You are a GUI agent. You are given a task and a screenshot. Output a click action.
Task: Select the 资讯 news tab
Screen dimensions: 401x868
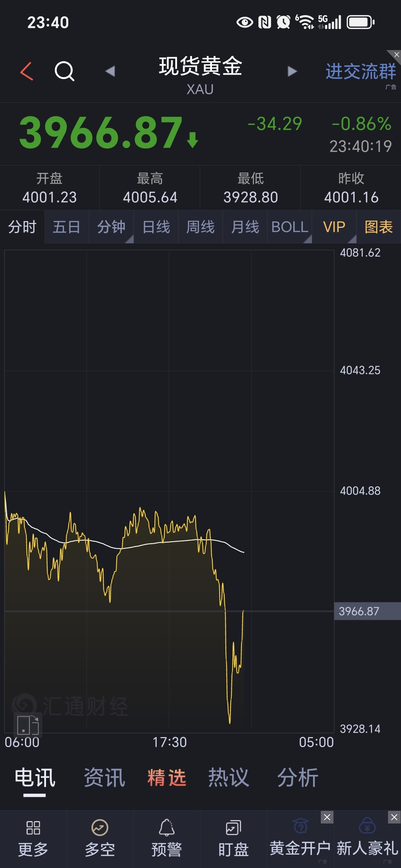[104, 777]
